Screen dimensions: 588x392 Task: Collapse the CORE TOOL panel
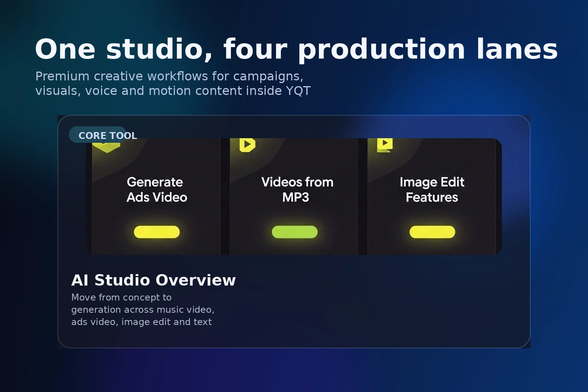(x=97, y=135)
